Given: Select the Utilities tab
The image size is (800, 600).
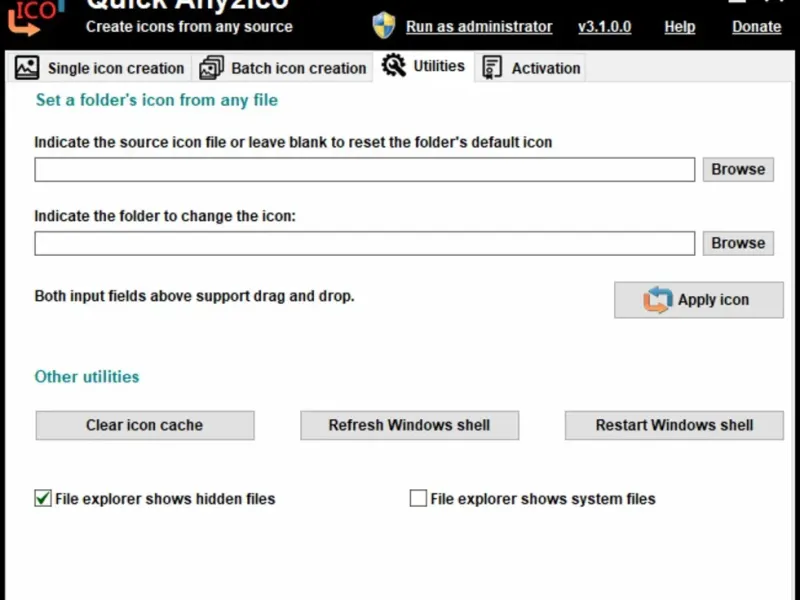Looking at the screenshot, I should click(423, 66).
